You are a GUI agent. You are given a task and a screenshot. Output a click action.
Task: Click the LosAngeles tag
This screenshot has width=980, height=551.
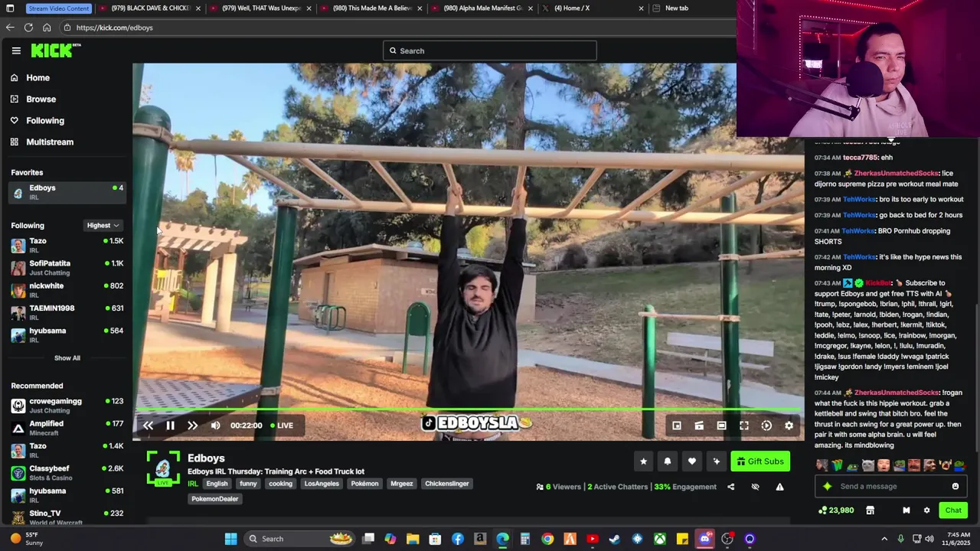tap(322, 484)
